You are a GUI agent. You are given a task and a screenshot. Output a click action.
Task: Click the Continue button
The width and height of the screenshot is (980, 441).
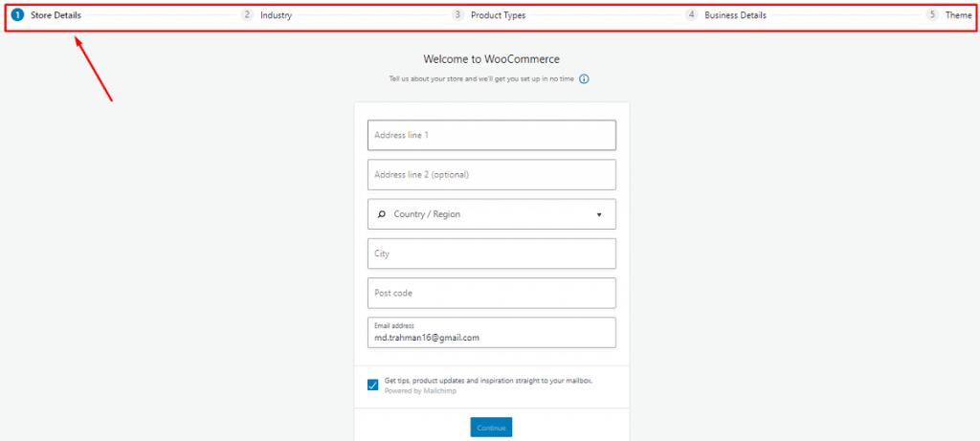[491, 428]
